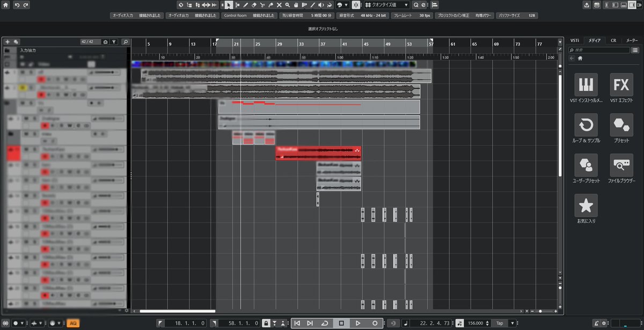The image size is (644, 330).
Task: Click the tempo value 156.000
Action: [x=476, y=324]
